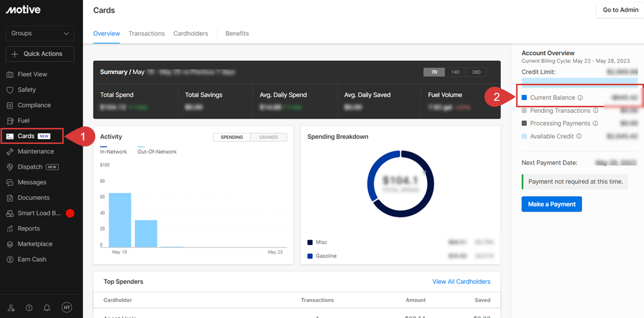Click the Cardholder column header
Image resolution: width=644 pixels, height=318 pixels.
click(x=118, y=300)
